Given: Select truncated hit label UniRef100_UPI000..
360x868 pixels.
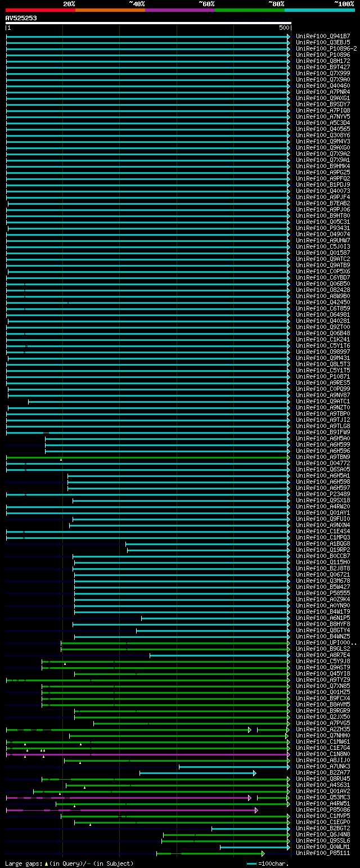Looking at the screenshot, I should (326, 643).
